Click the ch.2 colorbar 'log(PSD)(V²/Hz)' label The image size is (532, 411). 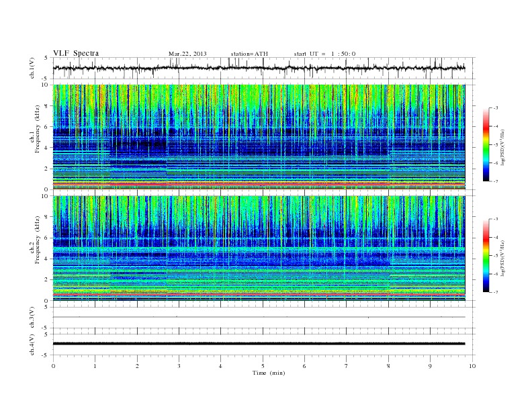click(x=503, y=258)
